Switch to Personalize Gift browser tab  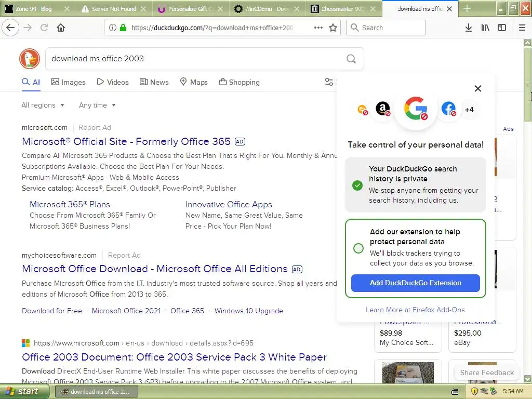190,9
